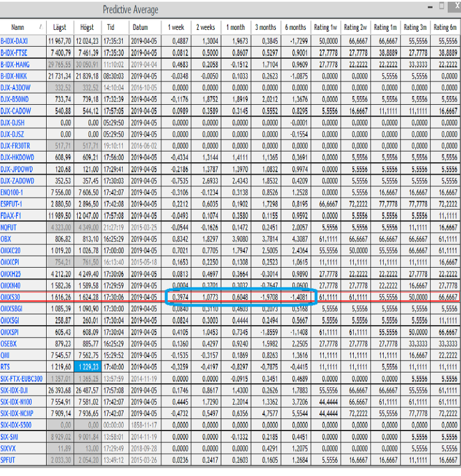461x476 pixels.
Task: Select the OMXSPI row name
Action: pos(10,332)
